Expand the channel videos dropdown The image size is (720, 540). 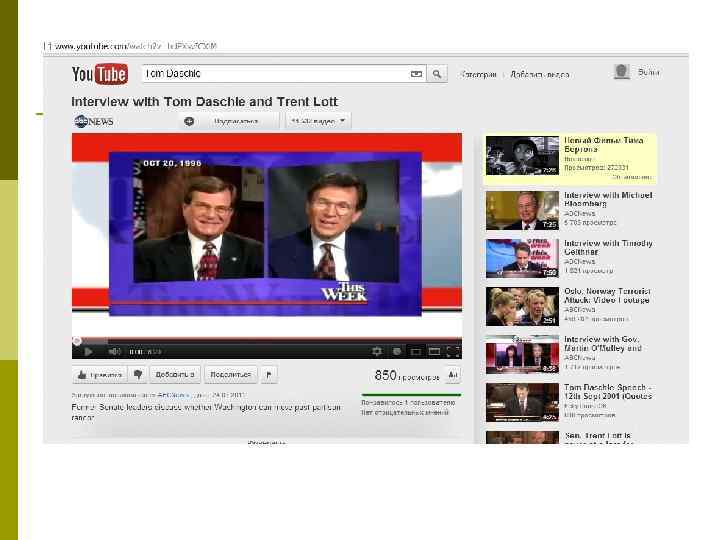click(x=318, y=121)
